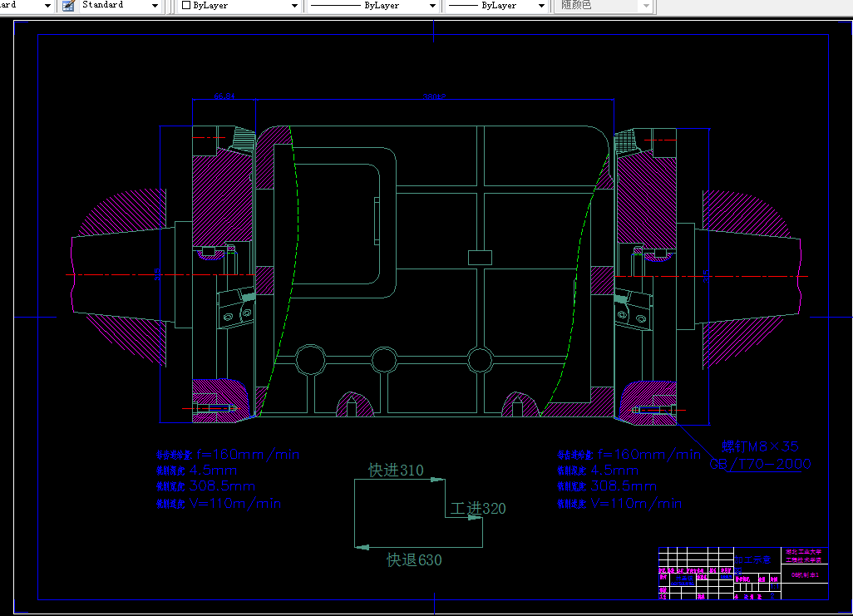The image size is (853, 616).
Task: Select the left 308.5mm width text
Action: tap(222, 486)
